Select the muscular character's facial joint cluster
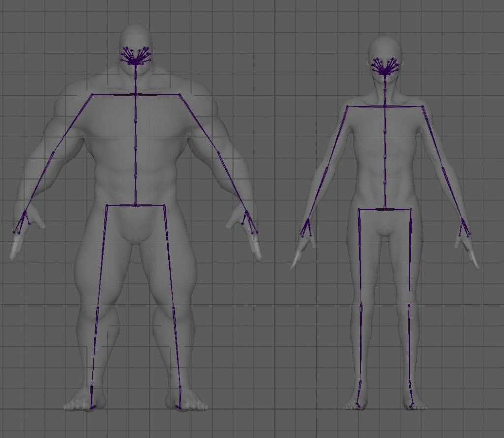This screenshot has height=438, width=504. 136,56
